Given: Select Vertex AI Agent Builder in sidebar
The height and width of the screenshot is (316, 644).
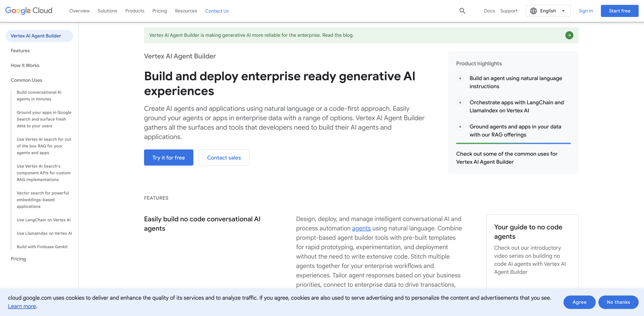Looking at the screenshot, I should tap(39, 36).
